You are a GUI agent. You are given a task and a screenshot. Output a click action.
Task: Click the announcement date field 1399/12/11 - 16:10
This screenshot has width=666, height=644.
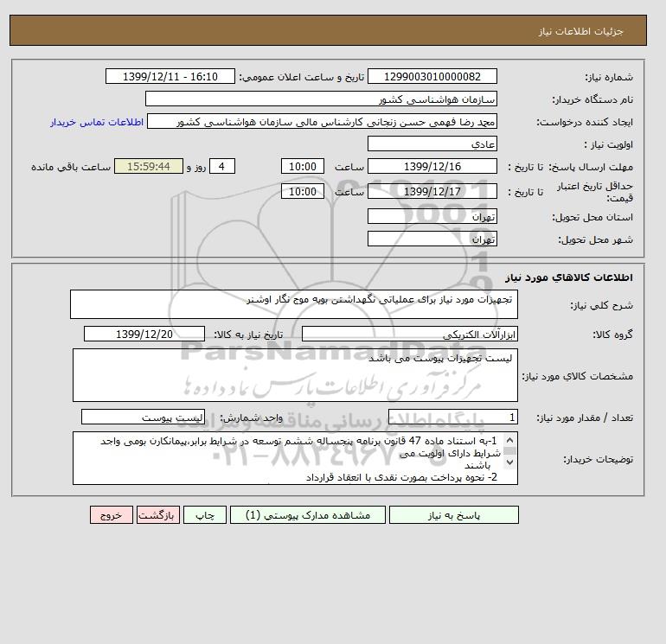tap(170, 76)
